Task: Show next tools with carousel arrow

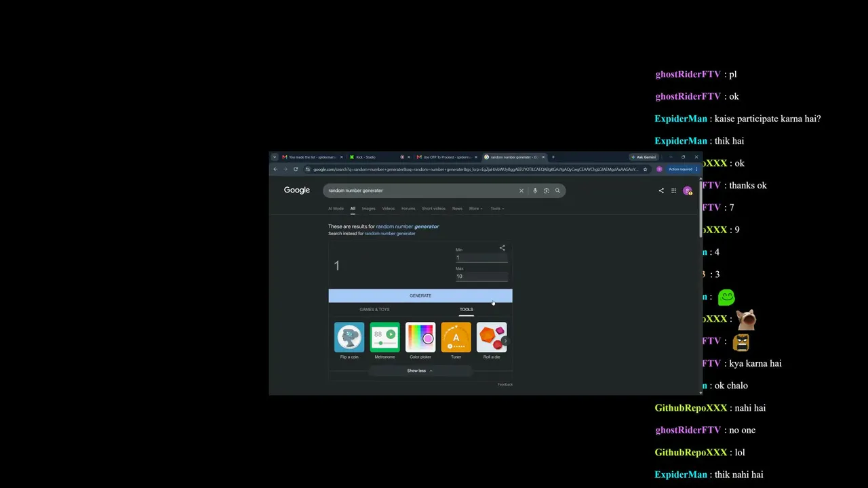Action: [505, 340]
